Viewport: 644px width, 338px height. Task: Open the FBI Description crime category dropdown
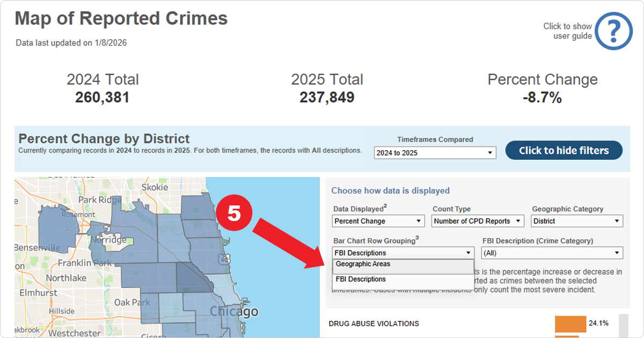pyautogui.click(x=552, y=252)
